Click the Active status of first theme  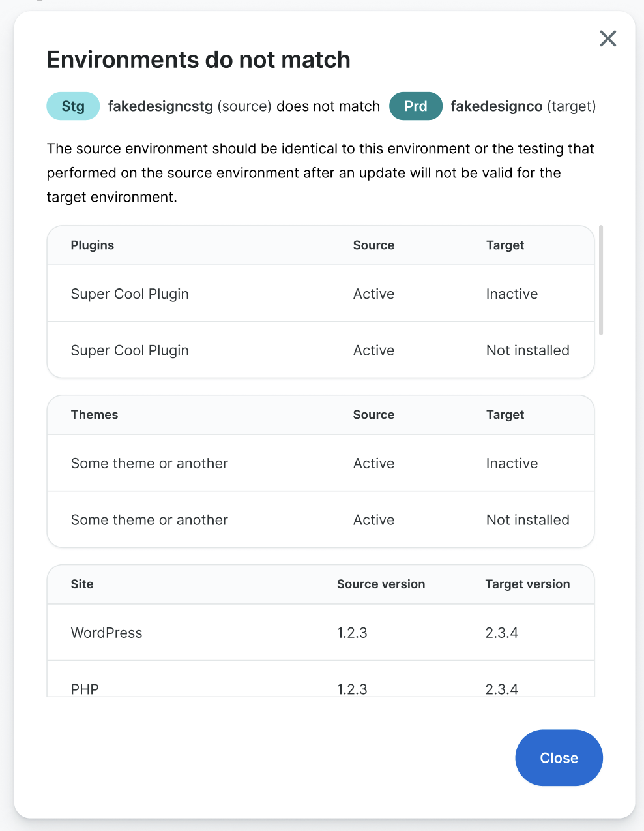pos(373,463)
